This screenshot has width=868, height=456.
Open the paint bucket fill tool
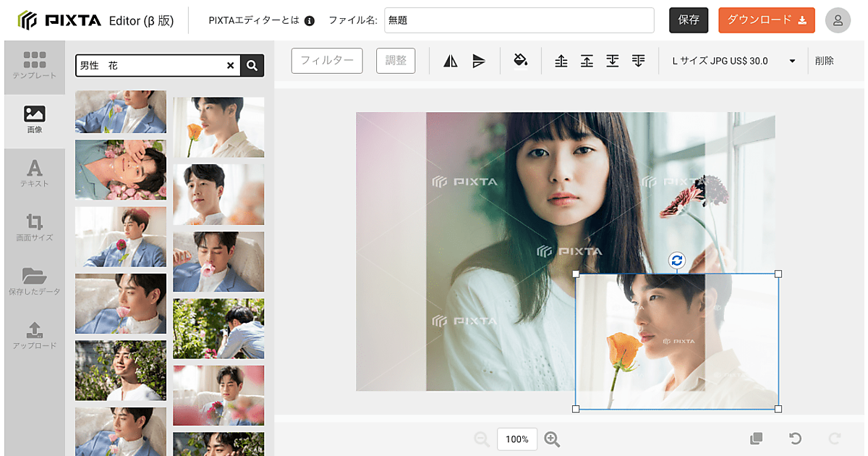click(520, 60)
